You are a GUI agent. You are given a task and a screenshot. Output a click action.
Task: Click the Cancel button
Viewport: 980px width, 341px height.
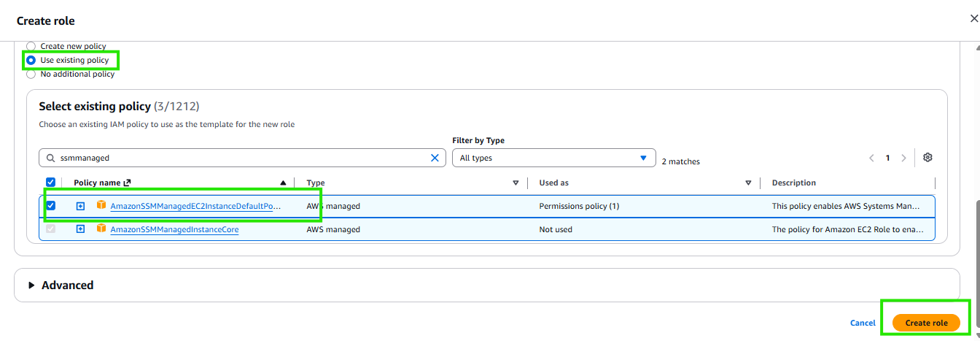point(863,323)
